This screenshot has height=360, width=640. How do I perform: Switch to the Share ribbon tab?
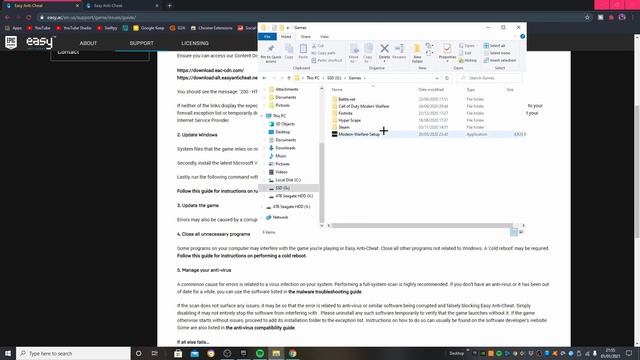tap(306, 37)
